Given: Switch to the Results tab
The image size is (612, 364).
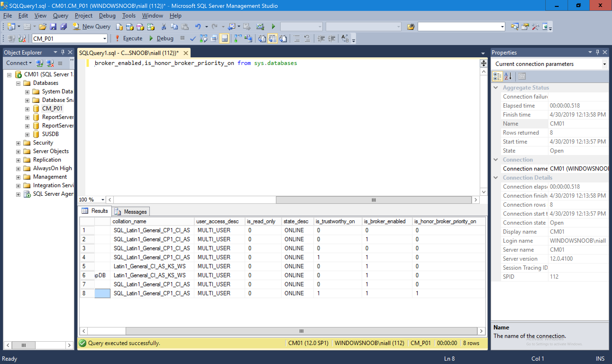Looking at the screenshot, I should (95, 211).
